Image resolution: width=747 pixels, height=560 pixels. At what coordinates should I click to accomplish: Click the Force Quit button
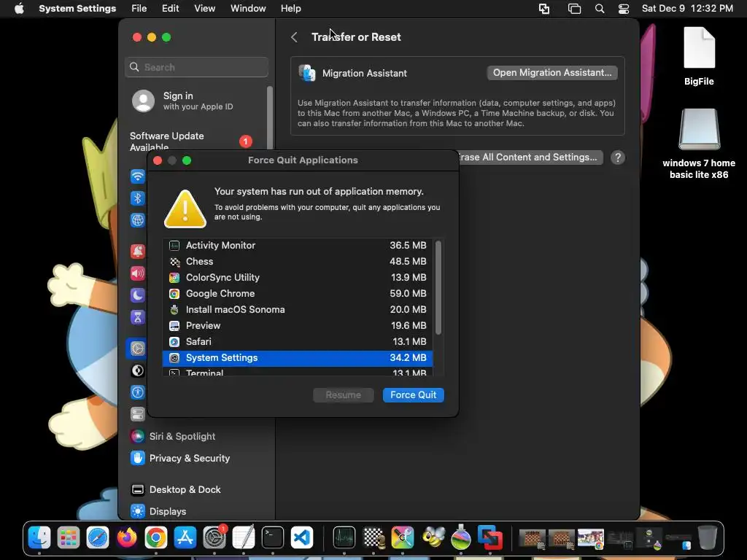pos(413,394)
